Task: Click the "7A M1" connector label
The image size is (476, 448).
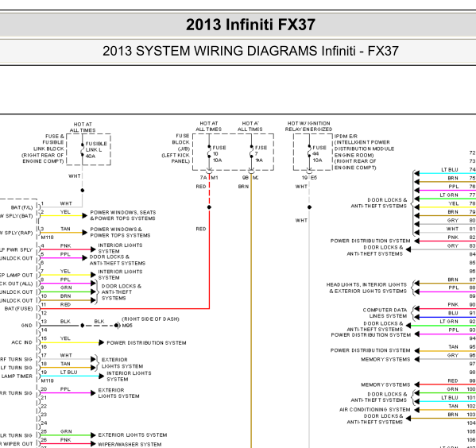Action: 209,178
